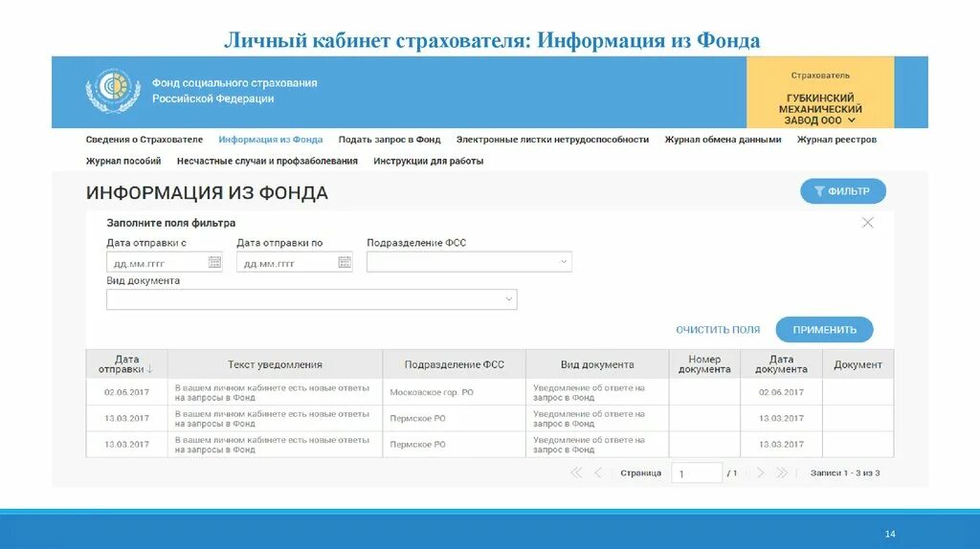The width and height of the screenshot is (980, 549).
Task: Click 'Текст уведомления' column header
Action: (x=275, y=364)
